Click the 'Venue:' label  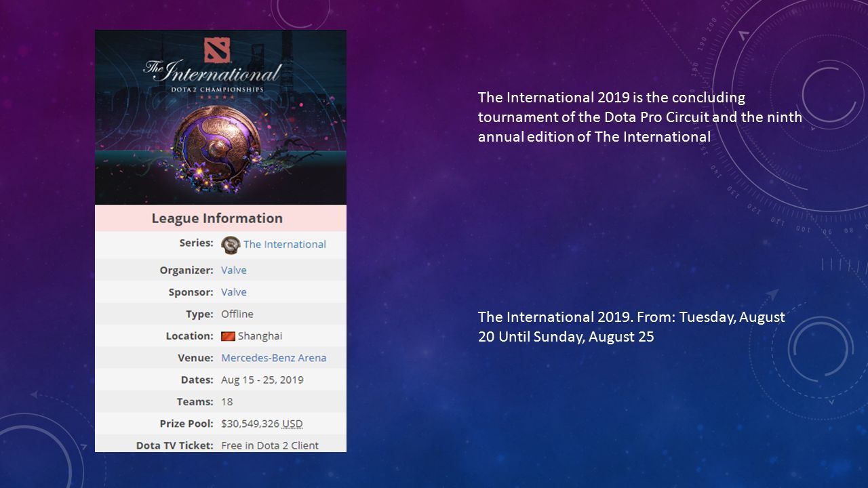pos(197,358)
